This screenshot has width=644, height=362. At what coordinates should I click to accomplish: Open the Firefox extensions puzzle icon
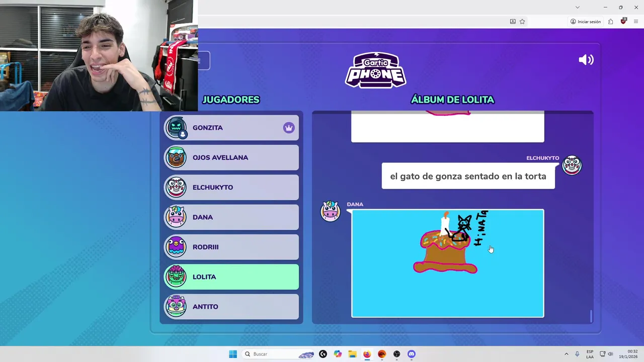[x=610, y=22]
